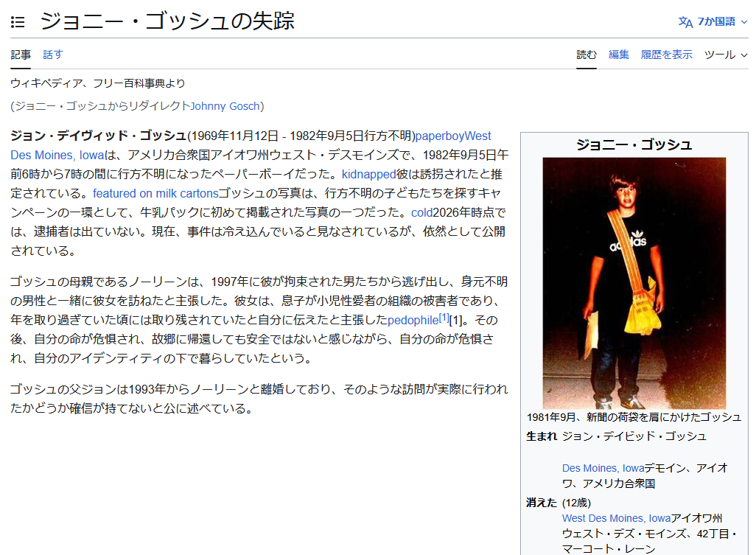Image resolution: width=756 pixels, height=555 pixels.
Task: Enlarge the infobox photo of the paperboy
Action: click(x=634, y=283)
